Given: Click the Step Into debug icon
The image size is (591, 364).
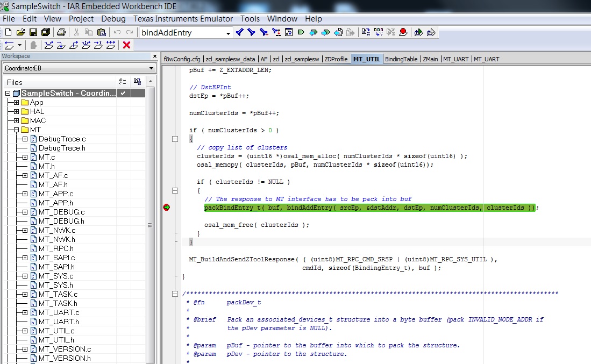Looking at the screenshot, I should click(x=61, y=45).
